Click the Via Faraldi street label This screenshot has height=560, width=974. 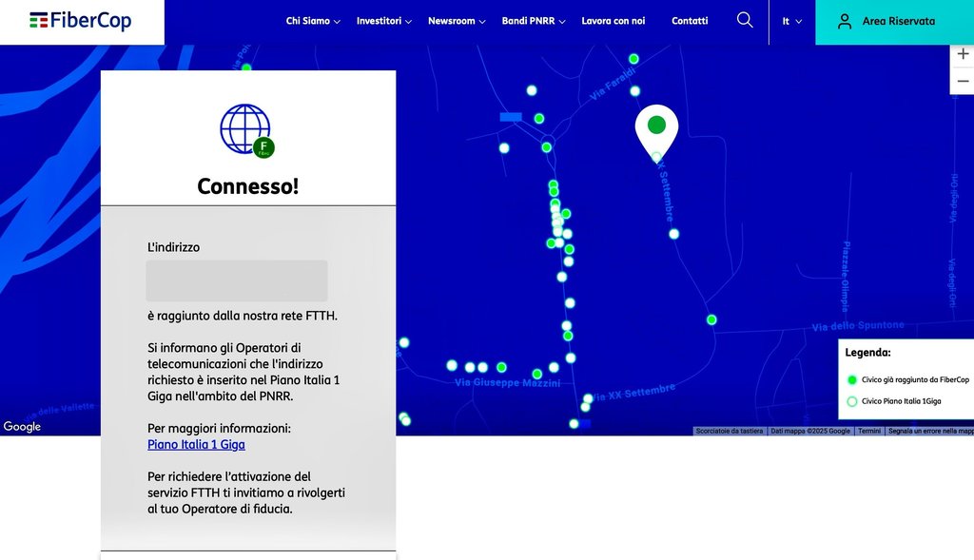point(614,85)
